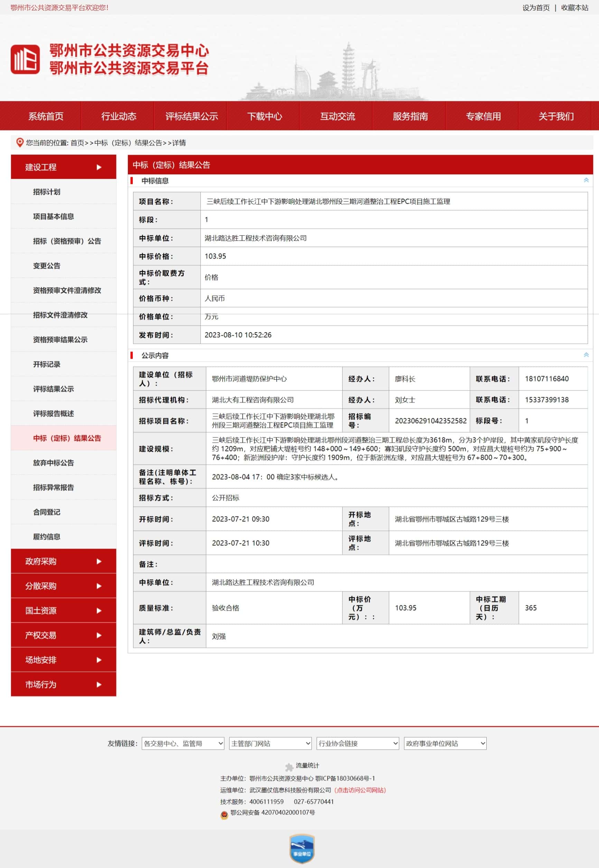
Task: Expand the 政府采购 sidebar category
Action: click(64, 561)
